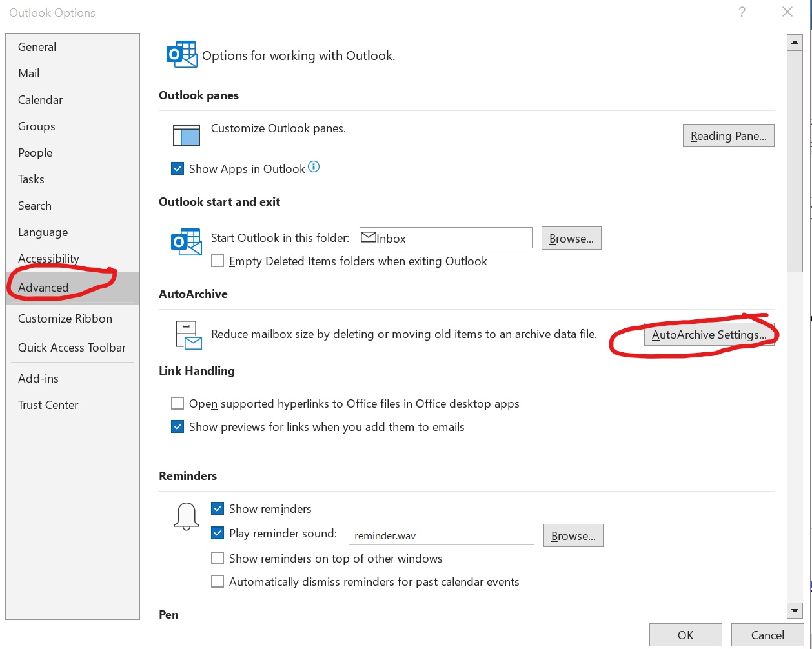Screen dimensions: 812x649
Task: Select Advanced in the options sidebar
Action: (72, 288)
